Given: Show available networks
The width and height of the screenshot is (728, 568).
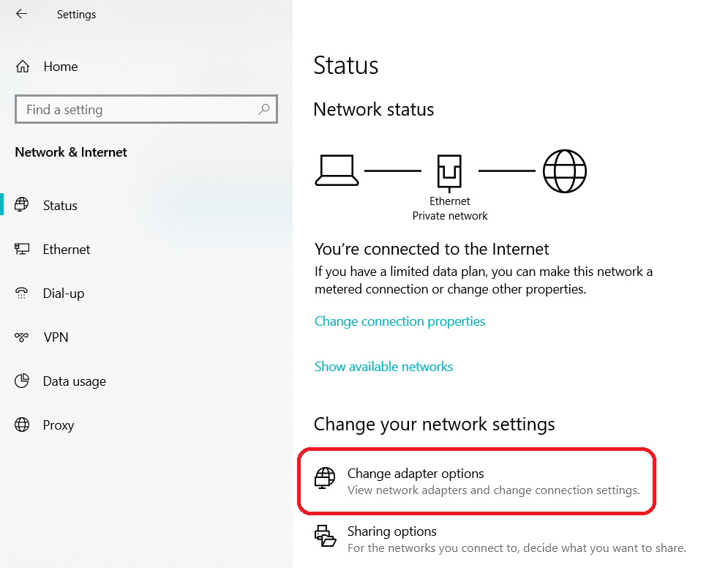Looking at the screenshot, I should pyautogui.click(x=383, y=367).
